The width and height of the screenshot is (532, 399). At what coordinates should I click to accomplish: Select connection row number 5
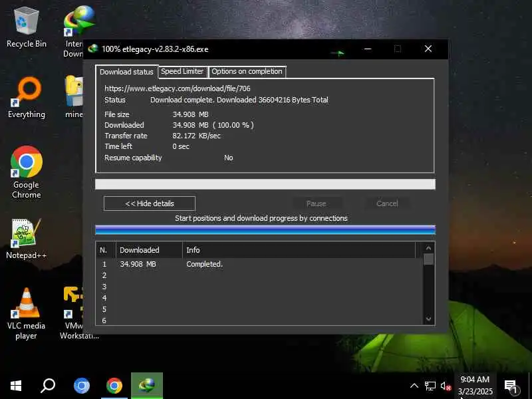coord(259,309)
